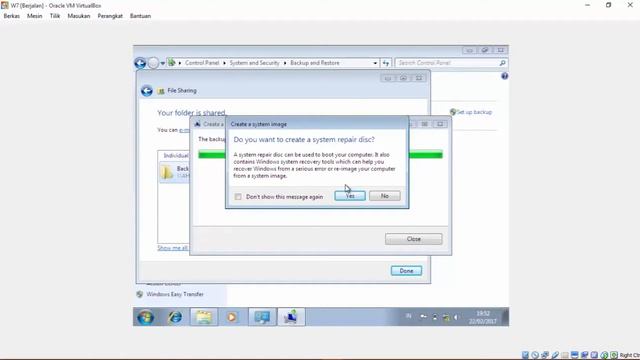Open the Berkas menu
This screenshot has height=360, width=640.
(11, 16)
